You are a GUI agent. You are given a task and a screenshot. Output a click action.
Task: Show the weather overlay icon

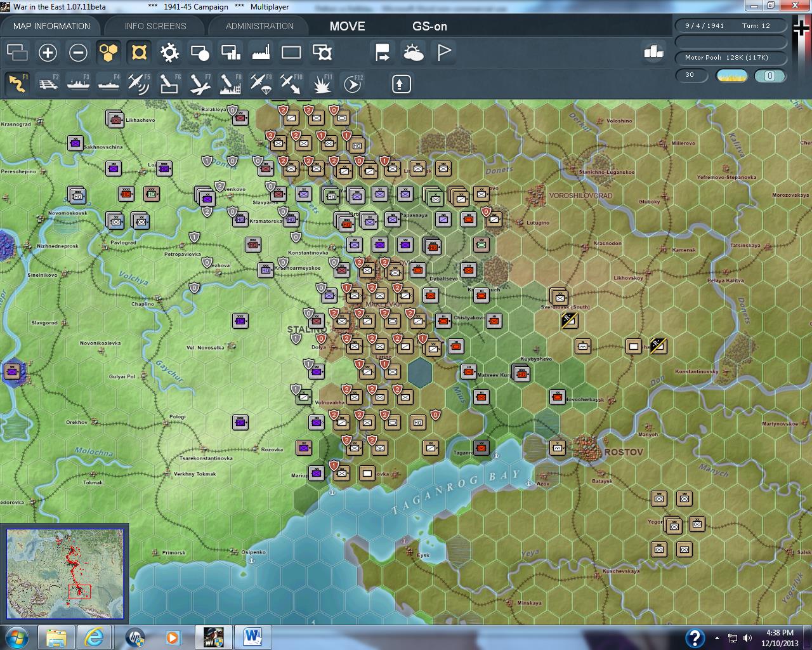[413, 52]
